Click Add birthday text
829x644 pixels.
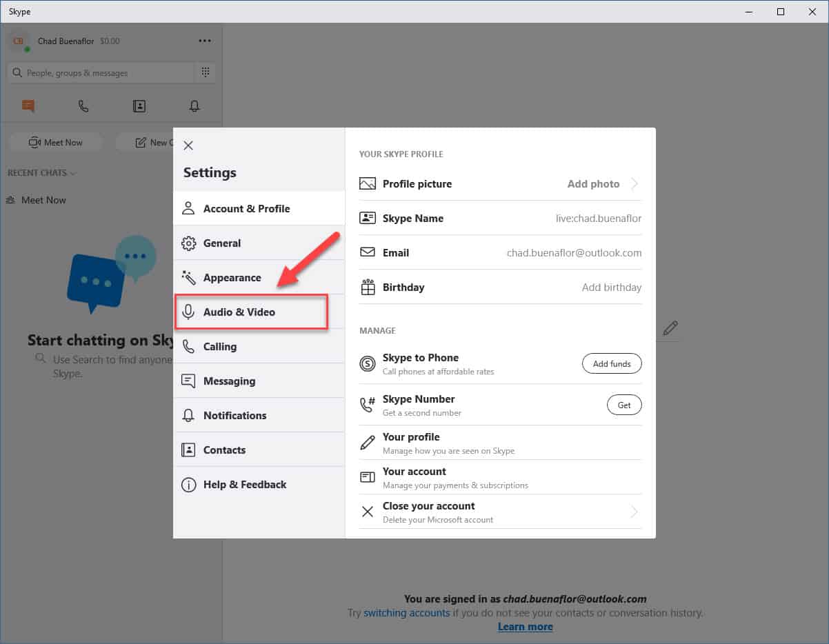[612, 287]
